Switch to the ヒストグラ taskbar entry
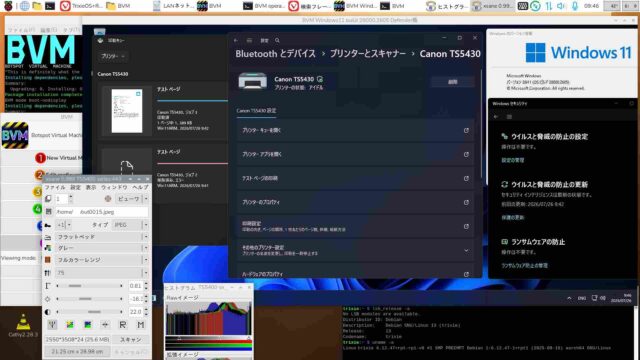The width and height of the screenshot is (640, 360). coord(447,6)
